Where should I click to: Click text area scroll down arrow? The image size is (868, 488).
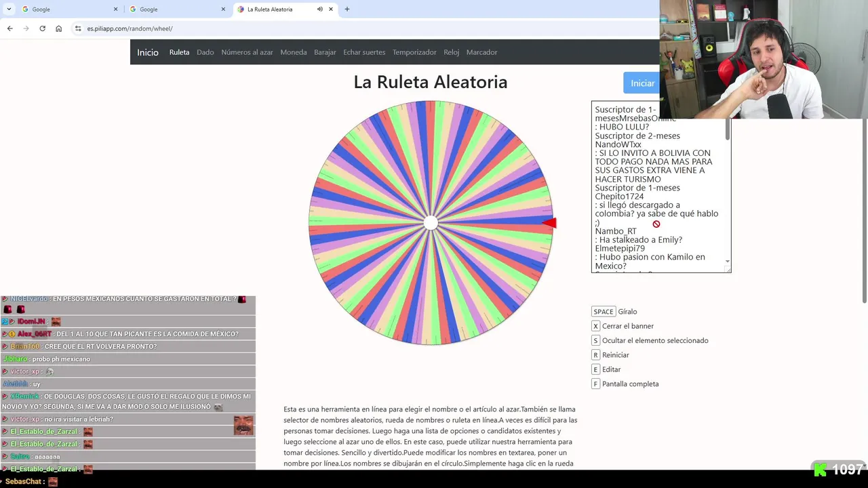728,261
